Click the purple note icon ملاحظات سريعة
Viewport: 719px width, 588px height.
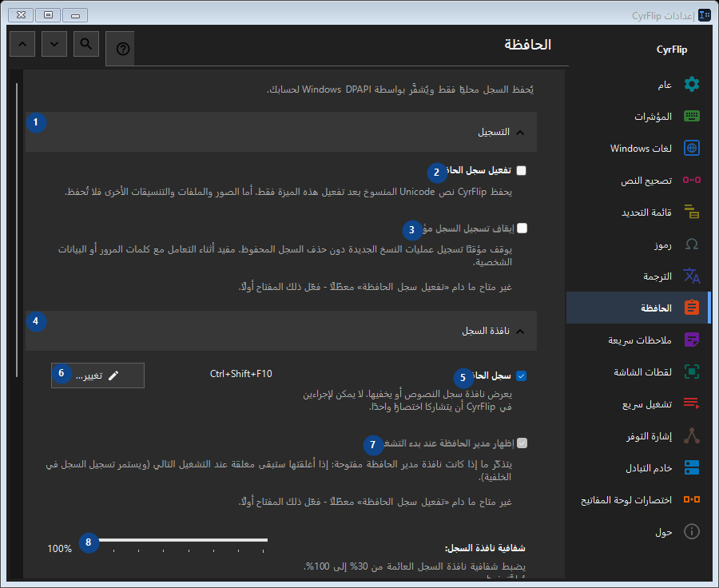click(692, 340)
